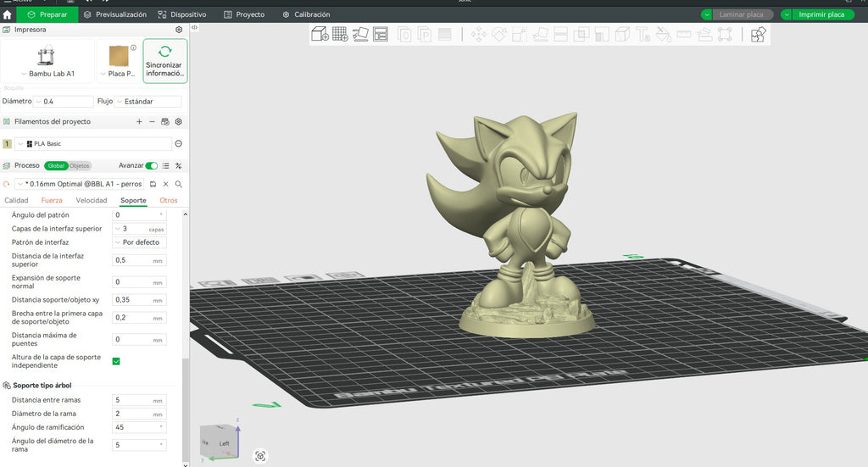Click the Add model cube icon
868x467 pixels.
pos(320,34)
